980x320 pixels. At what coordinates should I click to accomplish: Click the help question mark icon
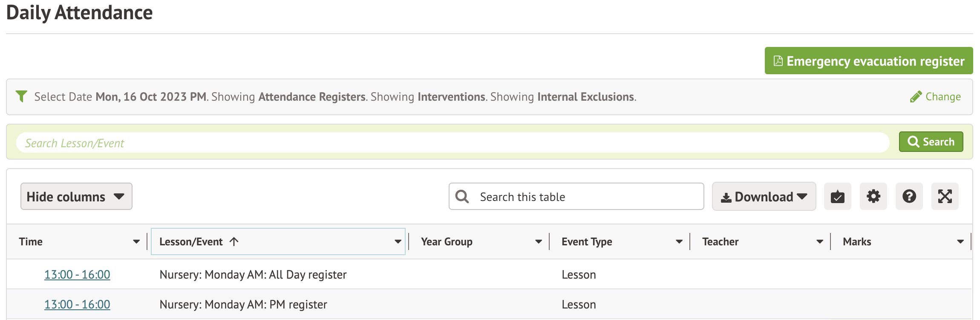(x=909, y=197)
